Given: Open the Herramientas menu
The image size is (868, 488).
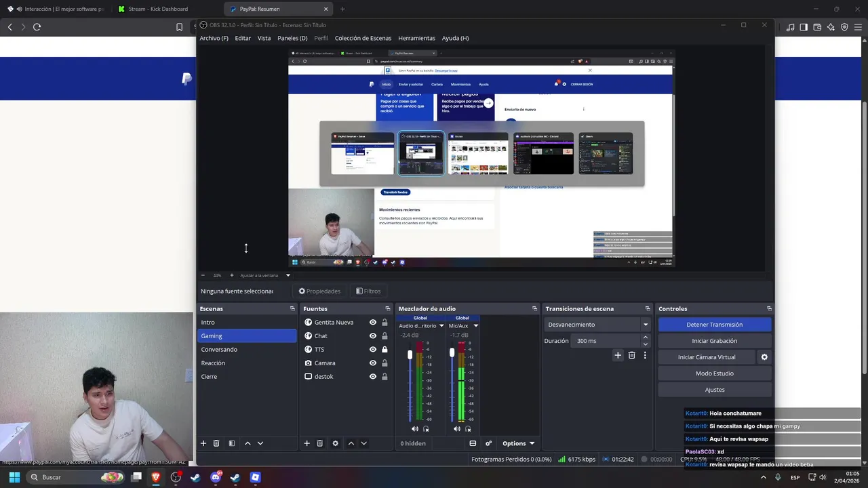Looking at the screenshot, I should (416, 38).
